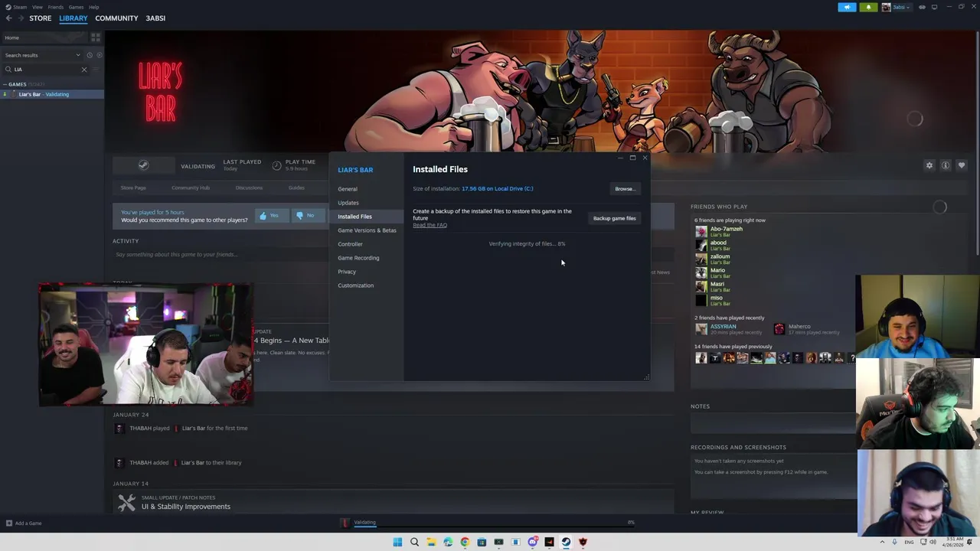Select Game Versions & Betas section
The image size is (980, 551).
pyautogui.click(x=367, y=230)
